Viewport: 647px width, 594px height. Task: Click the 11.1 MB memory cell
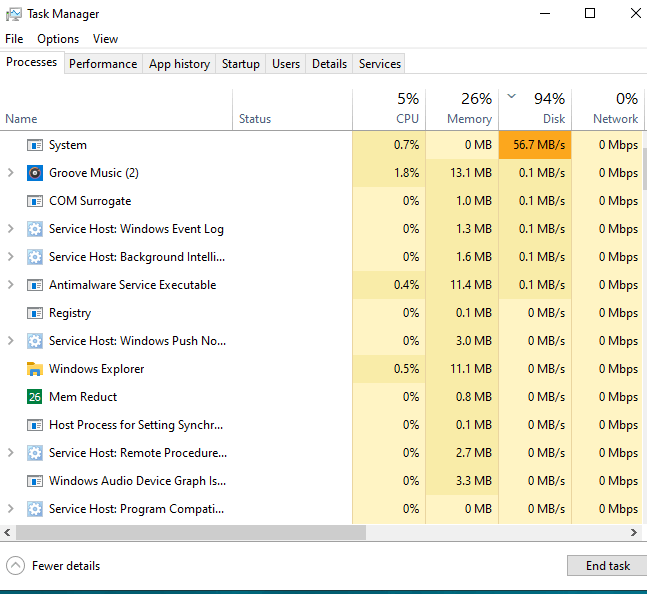462,369
